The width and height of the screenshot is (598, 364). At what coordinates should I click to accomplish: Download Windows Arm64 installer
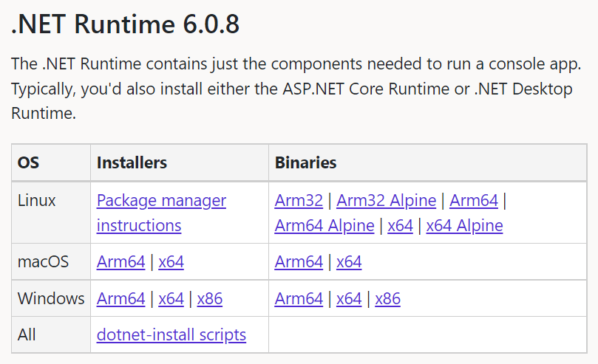[120, 299]
